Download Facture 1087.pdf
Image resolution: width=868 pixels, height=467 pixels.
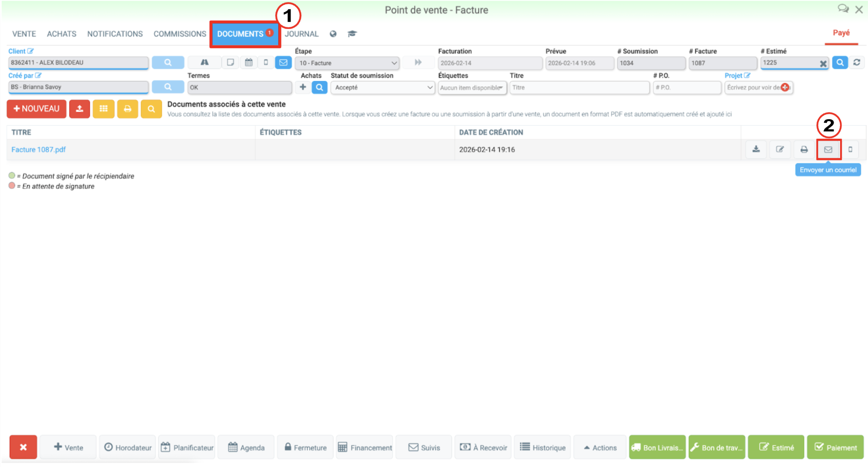(x=756, y=149)
